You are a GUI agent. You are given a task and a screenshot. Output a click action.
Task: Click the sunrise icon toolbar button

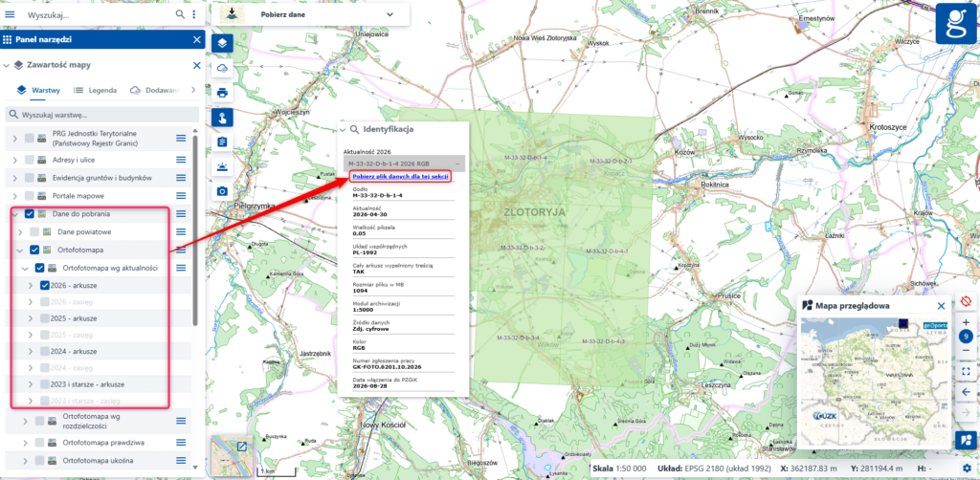[222, 166]
